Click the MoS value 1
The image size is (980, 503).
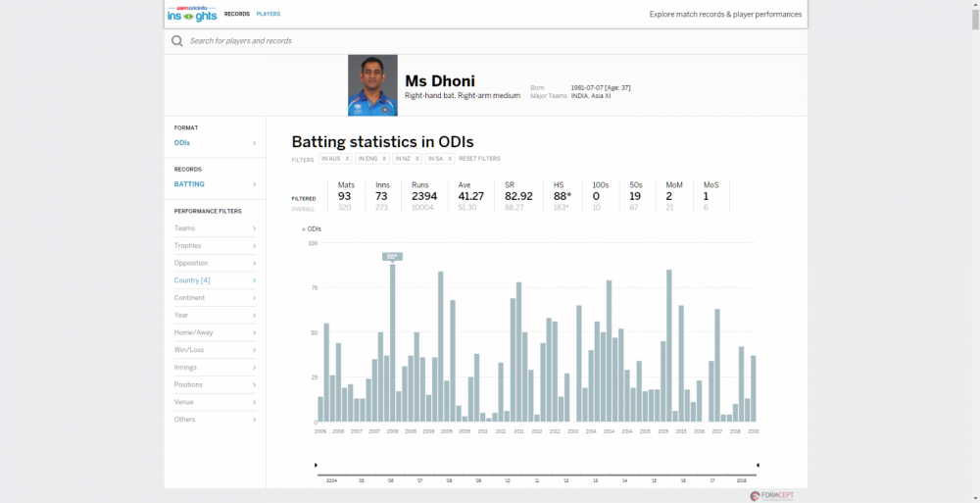point(706,196)
